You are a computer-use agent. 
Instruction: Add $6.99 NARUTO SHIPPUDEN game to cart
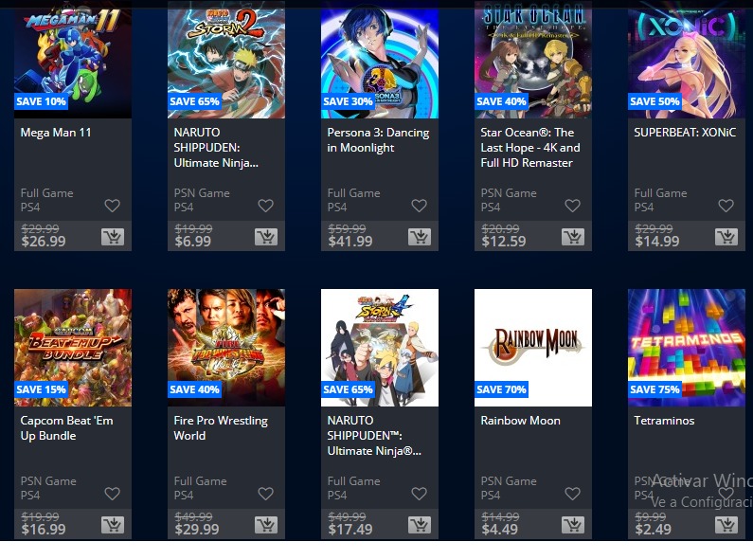(266, 237)
